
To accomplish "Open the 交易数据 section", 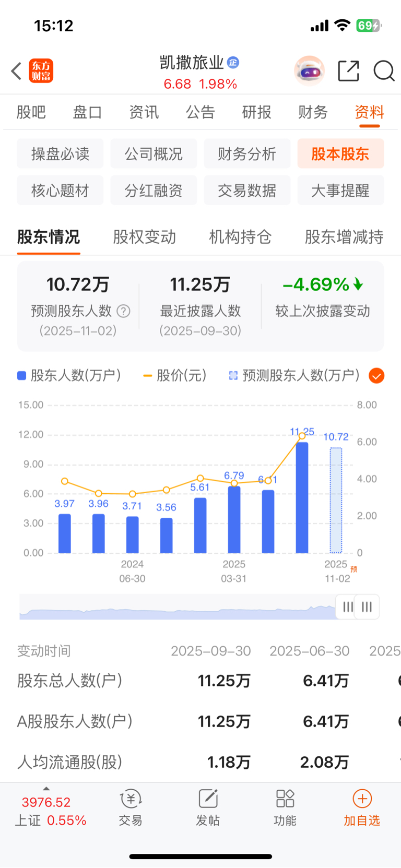I will coord(247,190).
